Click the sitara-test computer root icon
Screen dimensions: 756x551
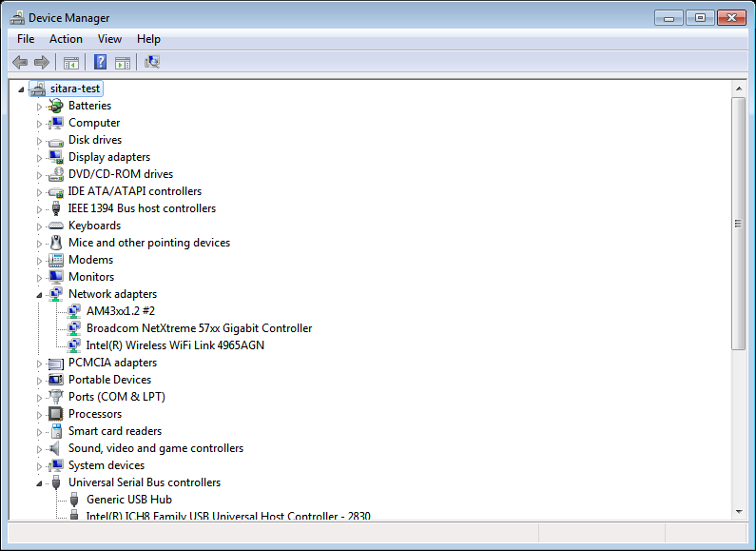(x=38, y=89)
